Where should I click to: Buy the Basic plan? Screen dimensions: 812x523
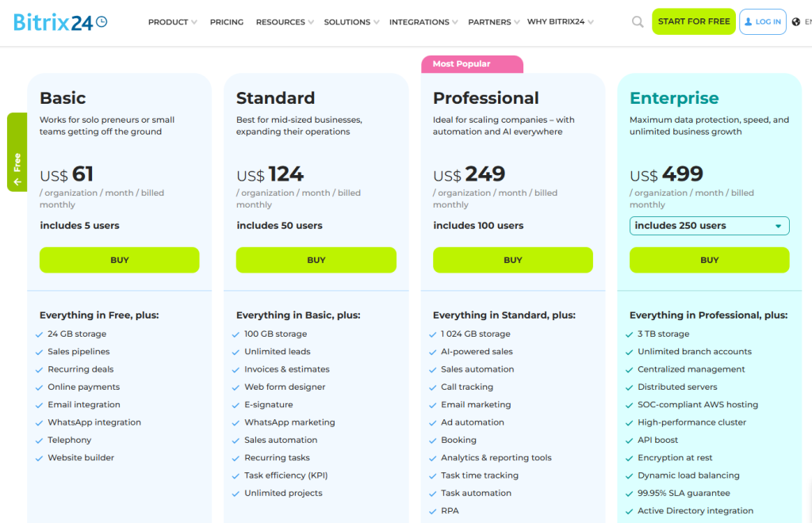point(120,260)
